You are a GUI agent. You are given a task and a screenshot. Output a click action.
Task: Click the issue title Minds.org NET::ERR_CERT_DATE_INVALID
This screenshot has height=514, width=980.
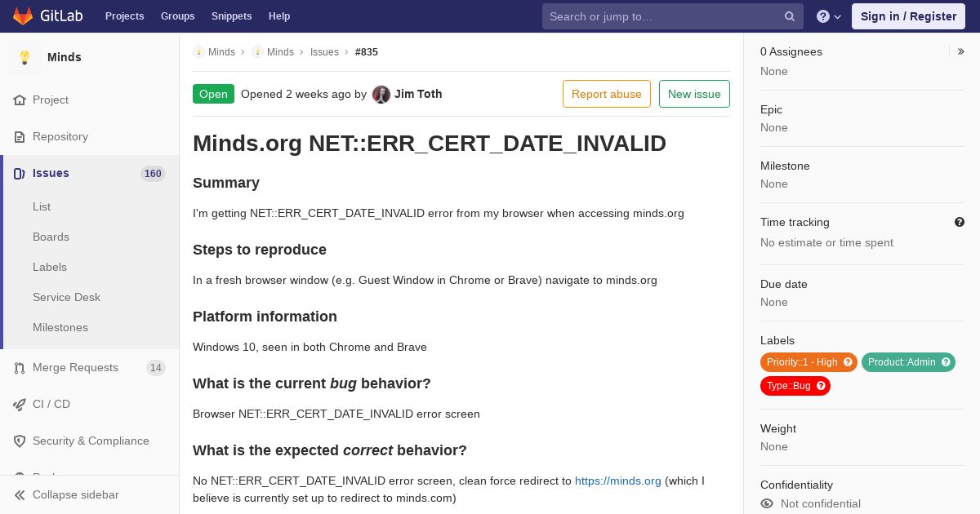tap(430, 144)
